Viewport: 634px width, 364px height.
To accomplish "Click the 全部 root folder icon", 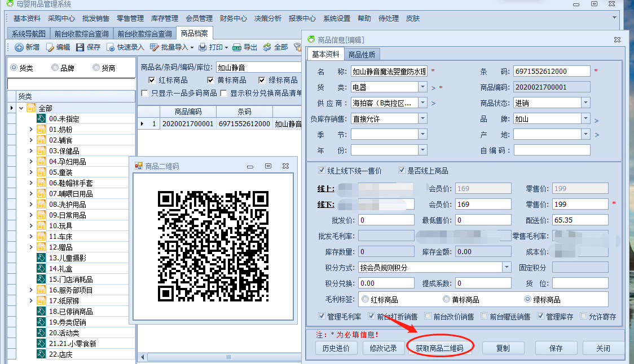I will click(31, 108).
